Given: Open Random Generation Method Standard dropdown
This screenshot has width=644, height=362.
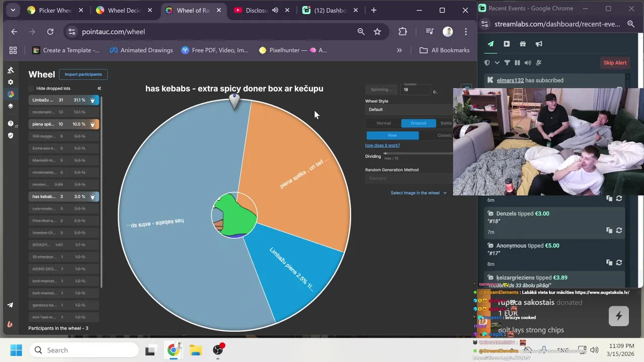Looking at the screenshot, I should click(409, 178).
